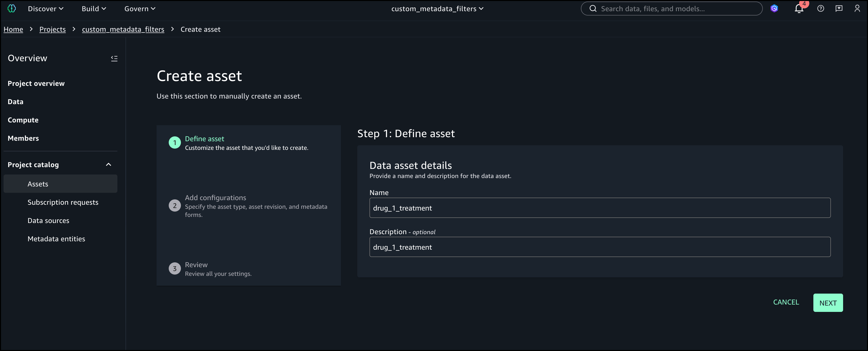Click the SageMaker logo icon
Viewport: 868px width, 351px height.
12,9
